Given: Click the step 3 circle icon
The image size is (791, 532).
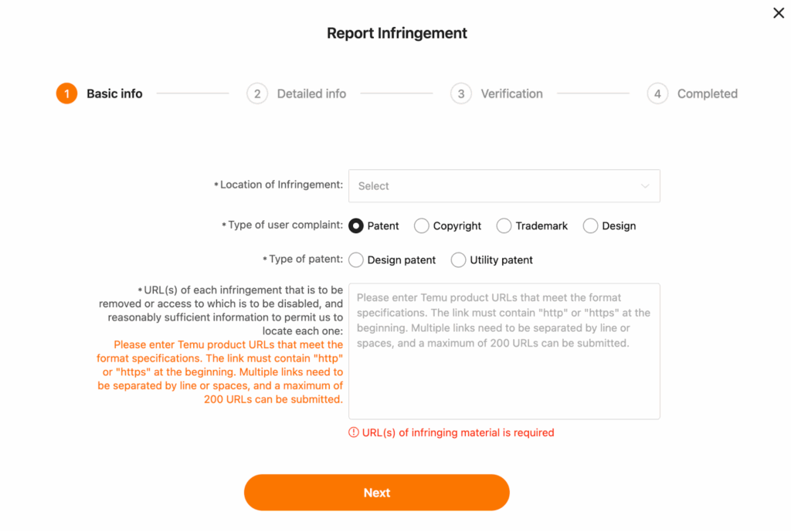Looking at the screenshot, I should [x=461, y=93].
